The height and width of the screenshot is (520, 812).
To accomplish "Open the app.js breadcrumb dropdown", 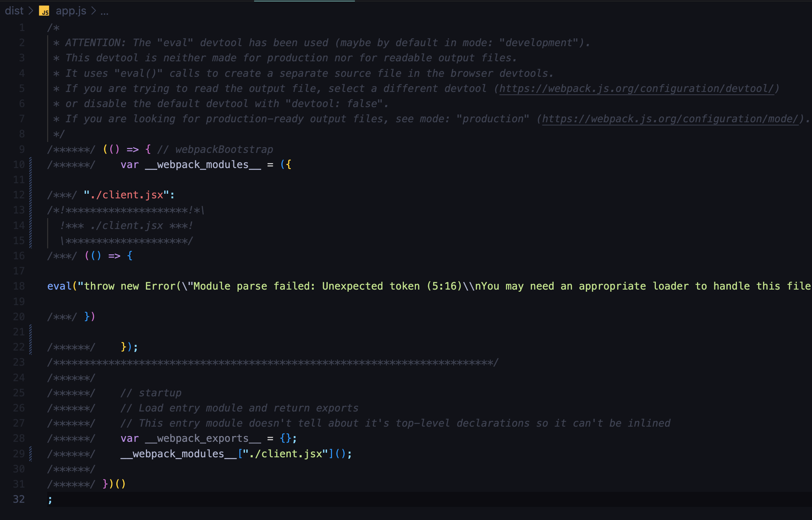I will (71, 11).
